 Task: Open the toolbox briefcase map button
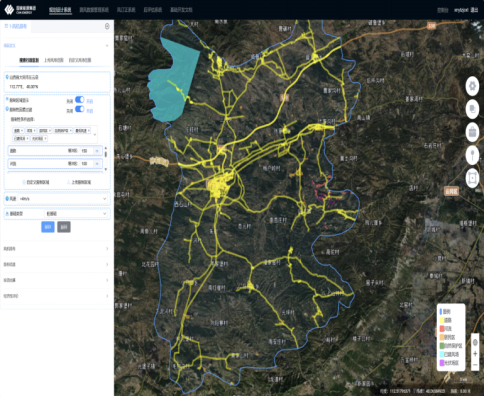pos(472,132)
